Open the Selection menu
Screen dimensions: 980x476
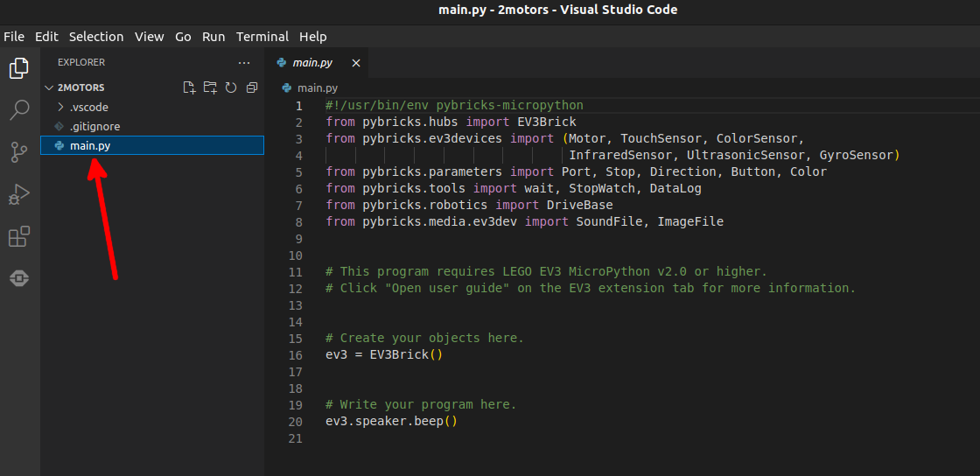[x=96, y=37]
